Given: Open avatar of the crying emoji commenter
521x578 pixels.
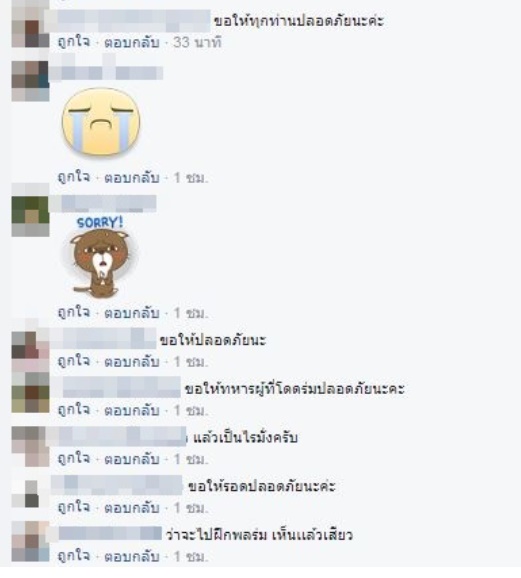Looking at the screenshot, I should pyautogui.click(x=30, y=81).
